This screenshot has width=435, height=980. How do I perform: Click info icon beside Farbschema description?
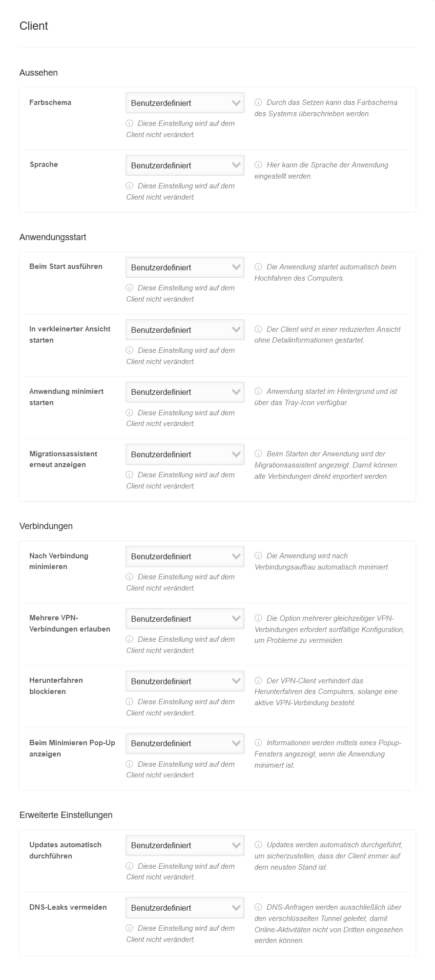click(x=258, y=102)
